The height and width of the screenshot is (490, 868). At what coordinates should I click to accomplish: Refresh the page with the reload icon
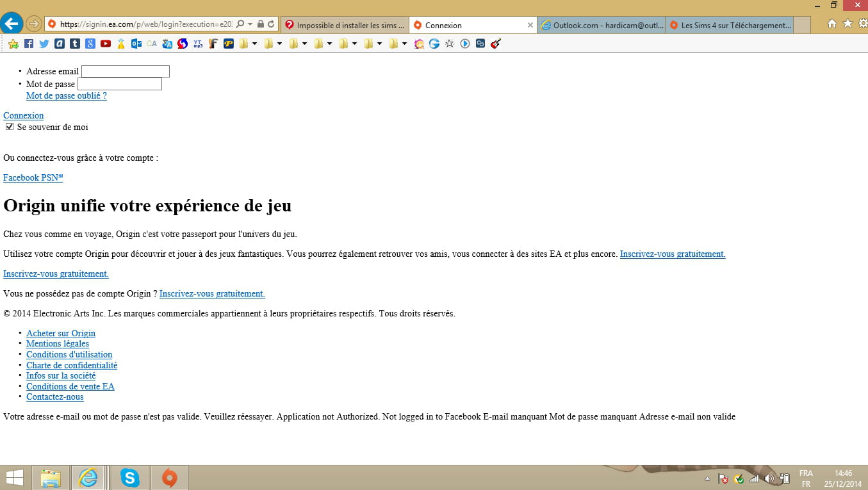pyautogui.click(x=271, y=24)
